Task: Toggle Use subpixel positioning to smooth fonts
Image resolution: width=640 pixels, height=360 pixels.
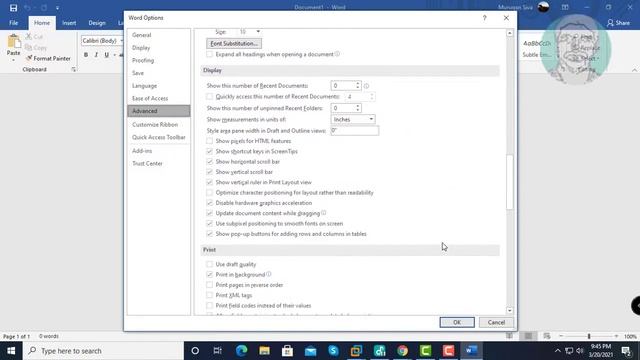Action: (209, 223)
